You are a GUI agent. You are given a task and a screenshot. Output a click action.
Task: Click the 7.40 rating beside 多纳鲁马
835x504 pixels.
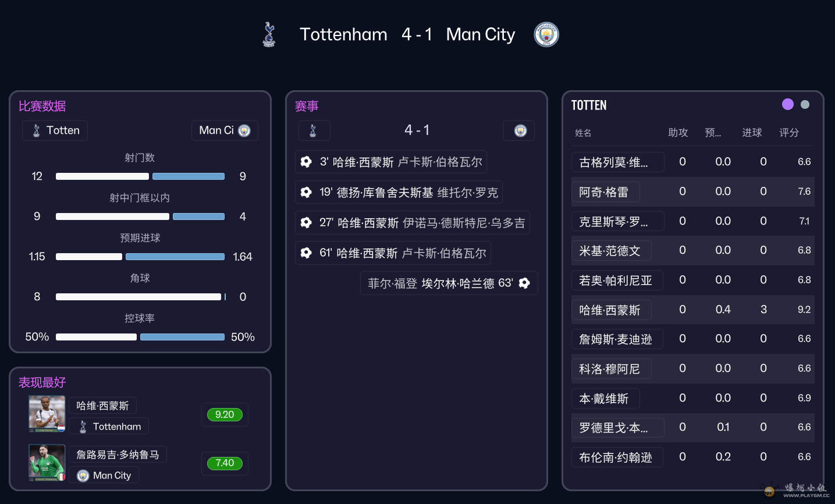[x=225, y=463]
